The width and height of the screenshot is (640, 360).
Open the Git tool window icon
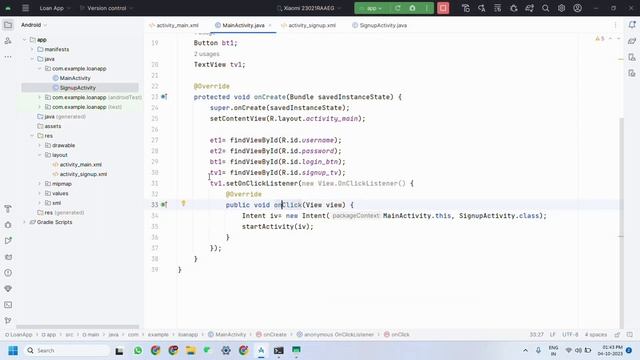[x=8, y=320]
